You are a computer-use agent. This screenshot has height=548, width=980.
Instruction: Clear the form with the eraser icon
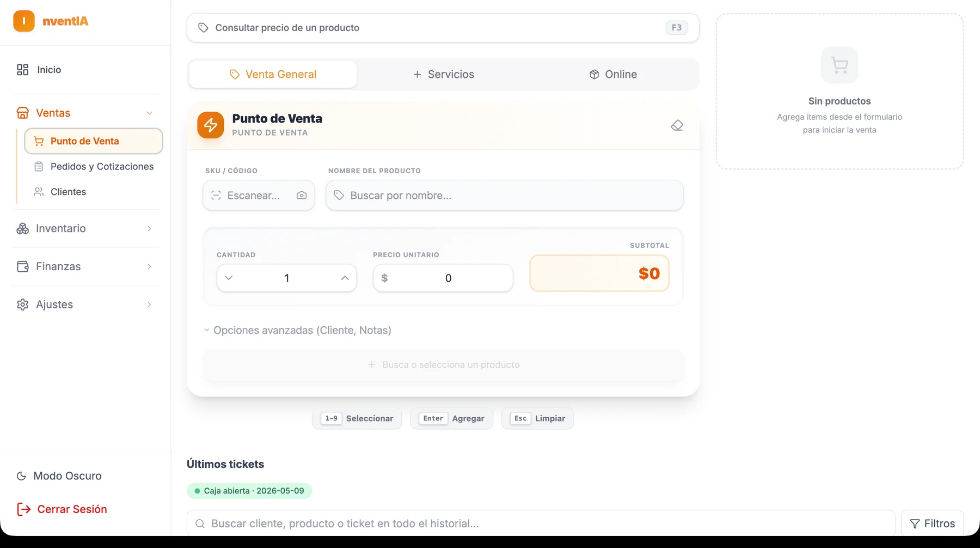677,126
